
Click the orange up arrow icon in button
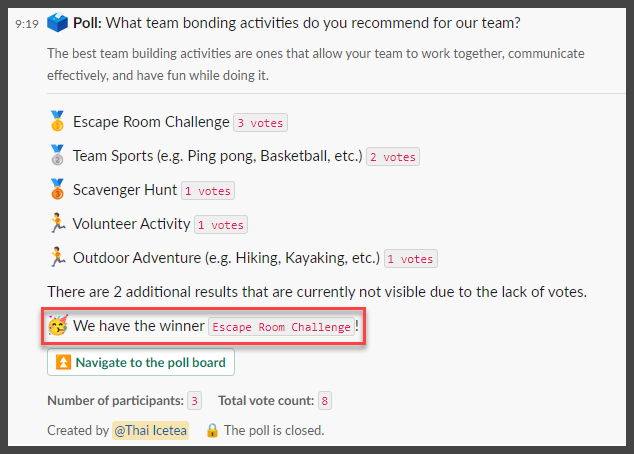[63, 362]
